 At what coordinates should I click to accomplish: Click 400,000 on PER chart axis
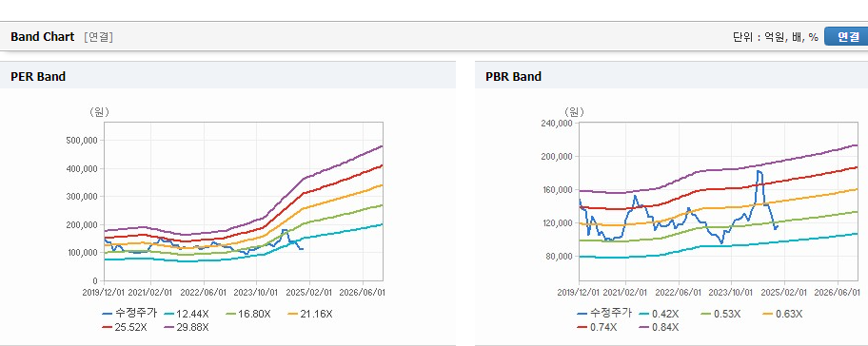coord(82,168)
